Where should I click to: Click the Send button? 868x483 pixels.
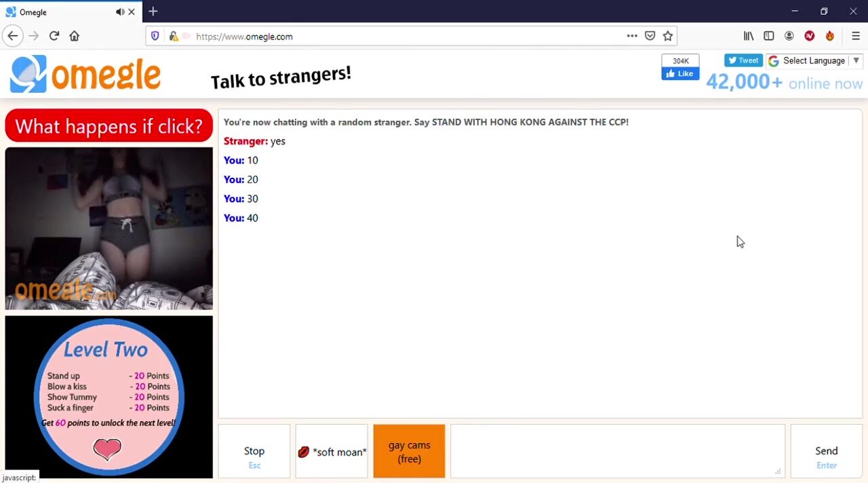pos(826,452)
